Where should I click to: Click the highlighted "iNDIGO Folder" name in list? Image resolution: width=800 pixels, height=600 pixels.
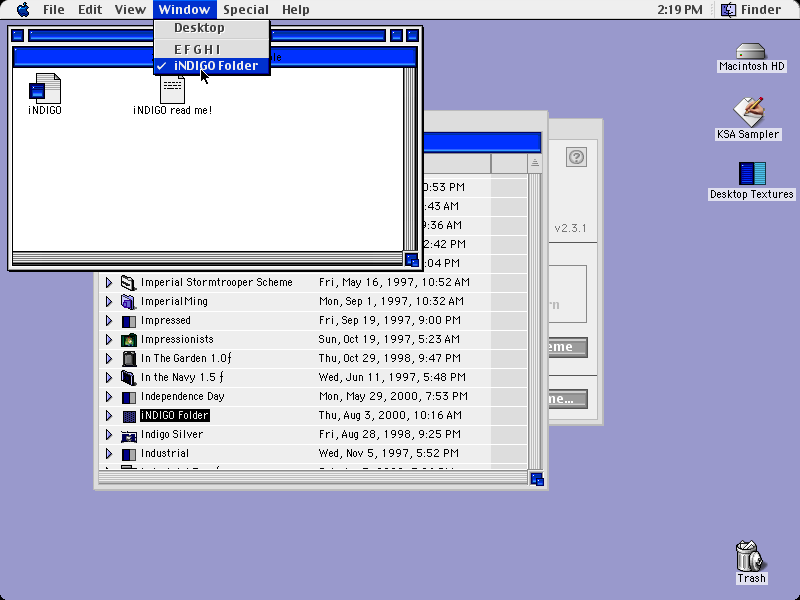(x=174, y=416)
